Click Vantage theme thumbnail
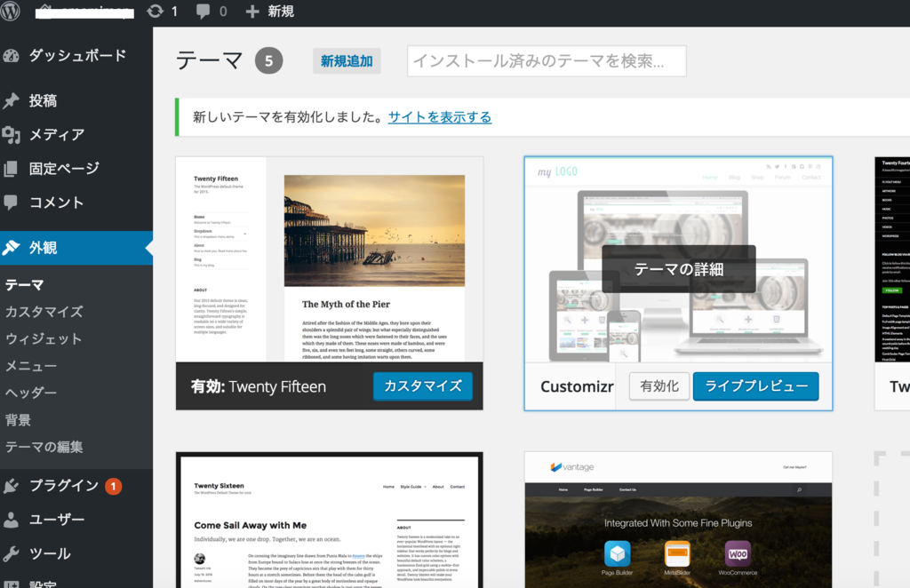 [678, 520]
